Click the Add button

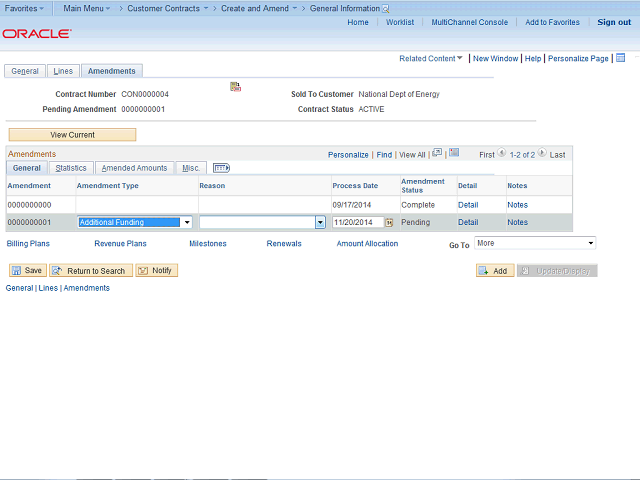pos(495,271)
